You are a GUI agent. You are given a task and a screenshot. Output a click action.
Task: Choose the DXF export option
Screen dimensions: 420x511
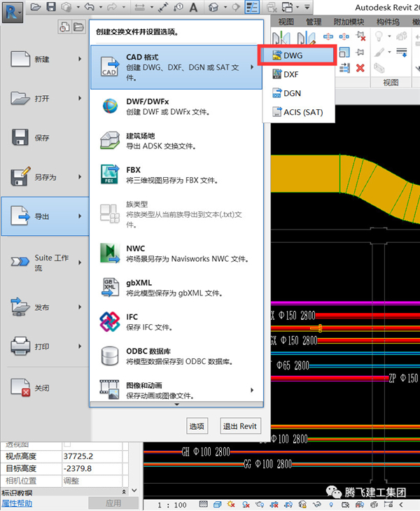coord(292,73)
